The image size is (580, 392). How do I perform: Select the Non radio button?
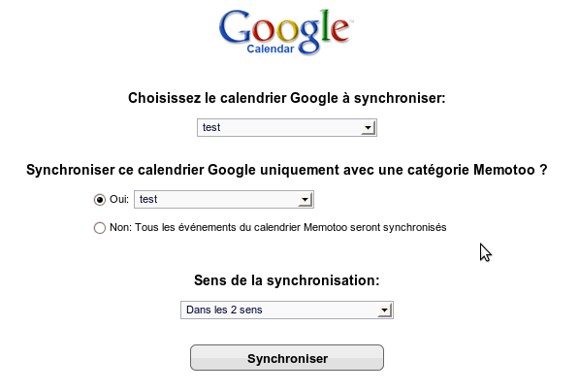pos(100,228)
